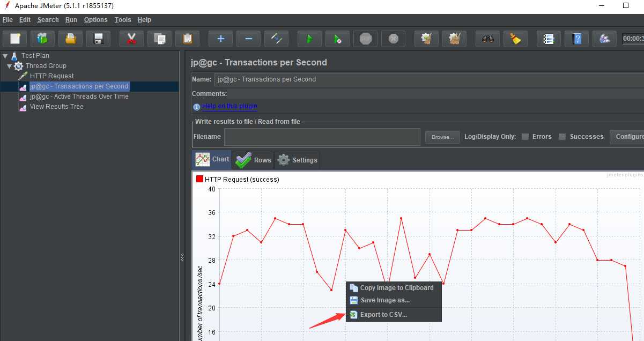Open the Function Helper list icon
The width and height of the screenshot is (644, 341).
[x=549, y=39]
